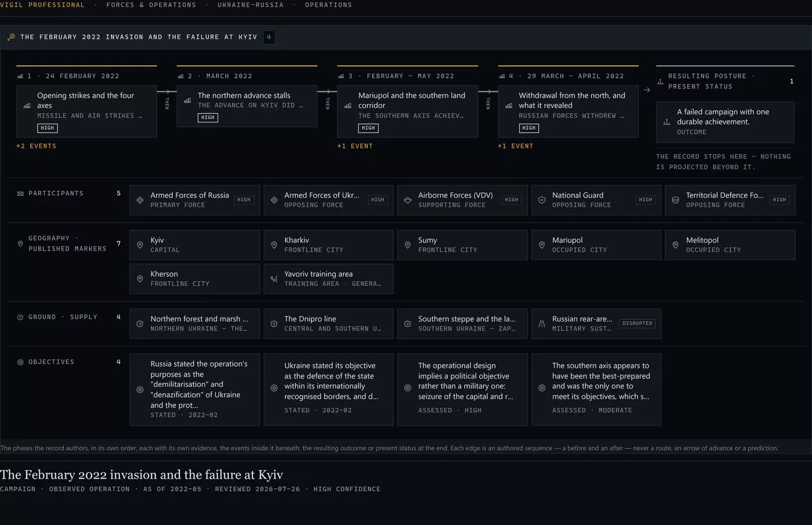Click the Yavoriv training area icon
The height and width of the screenshot is (525, 812).
[274, 278]
